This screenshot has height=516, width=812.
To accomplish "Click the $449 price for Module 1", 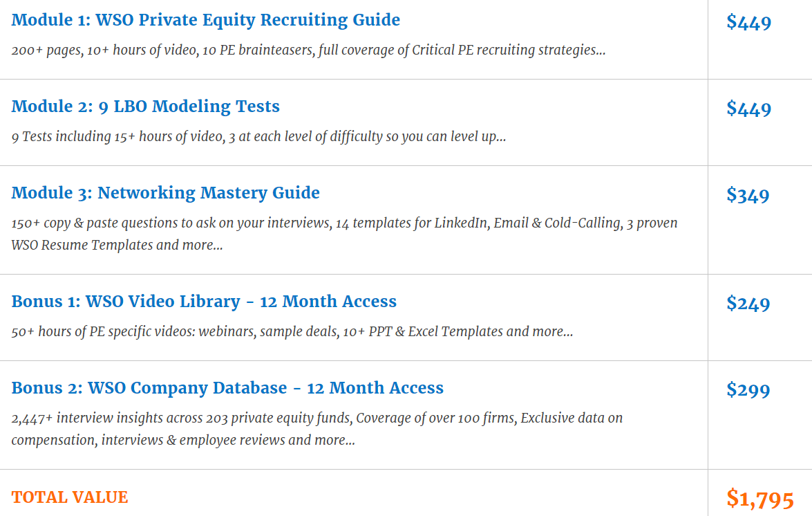I will tap(748, 23).
